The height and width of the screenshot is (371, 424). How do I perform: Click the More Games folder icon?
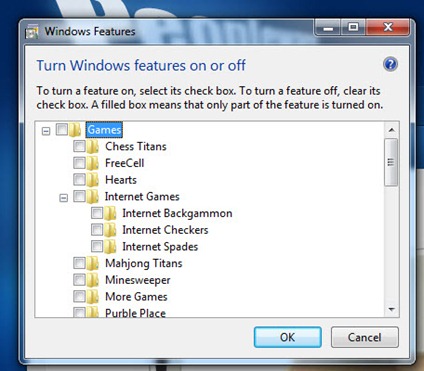[x=93, y=296]
